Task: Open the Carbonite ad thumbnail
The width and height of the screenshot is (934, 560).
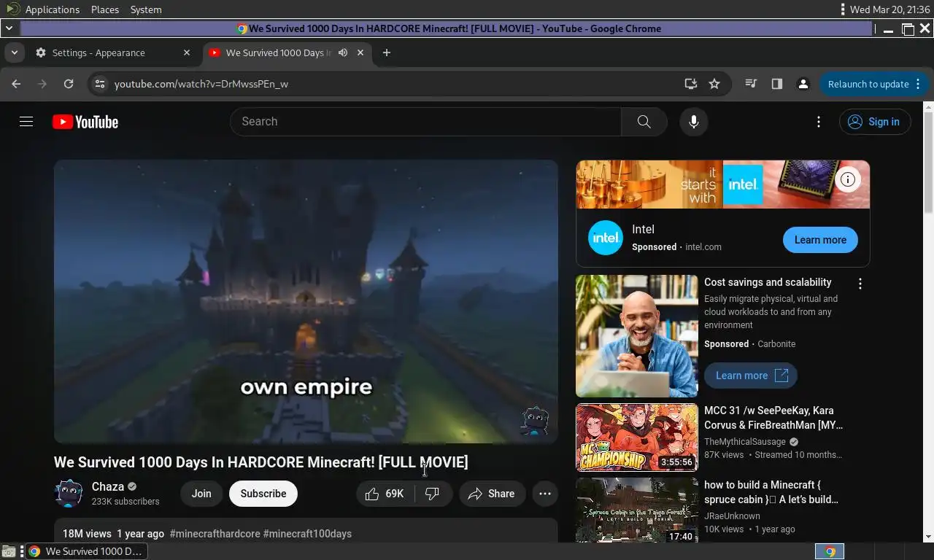Action: (637, 336)
